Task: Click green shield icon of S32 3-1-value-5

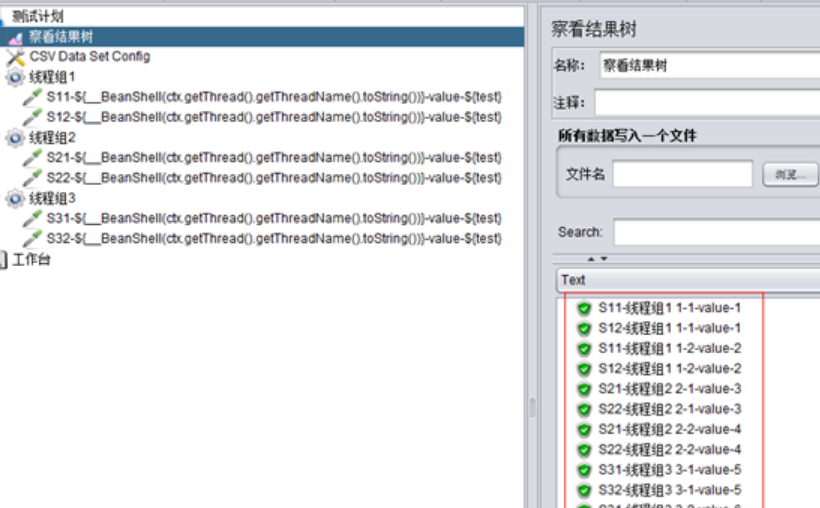Action: pos(584,491)
